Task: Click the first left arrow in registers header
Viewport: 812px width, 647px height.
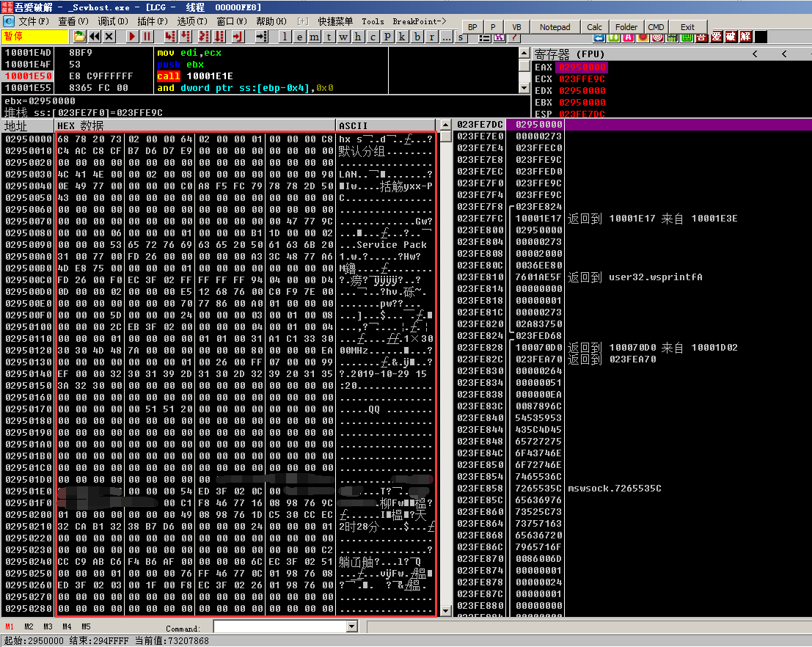Action: click(x=755, y=54)
